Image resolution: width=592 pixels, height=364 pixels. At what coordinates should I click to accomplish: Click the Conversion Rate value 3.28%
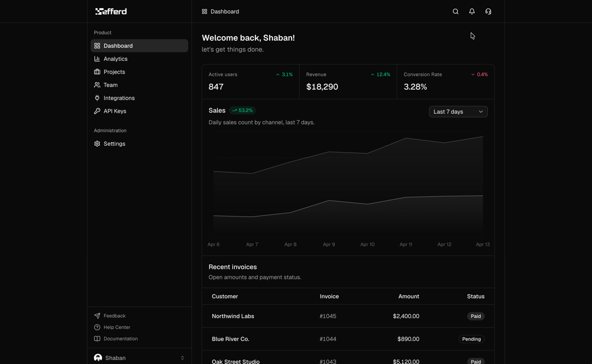click(415, 87)
